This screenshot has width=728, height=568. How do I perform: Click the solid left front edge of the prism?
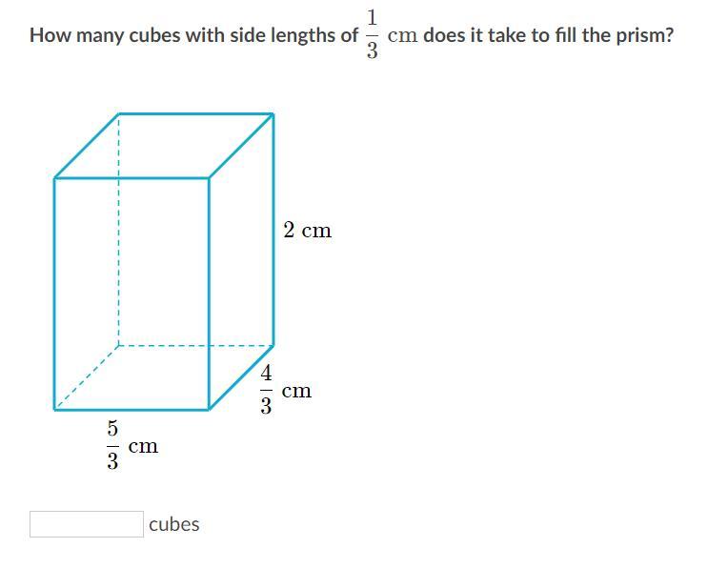coord(54,294)
